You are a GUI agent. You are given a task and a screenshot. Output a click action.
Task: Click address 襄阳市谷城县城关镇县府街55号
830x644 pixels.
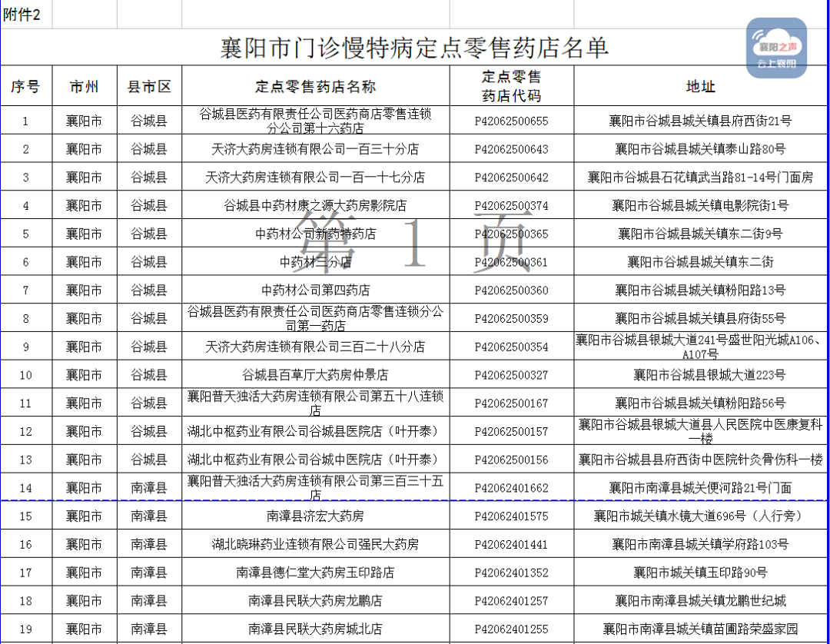pyautogui.click(x=700, y=319)
